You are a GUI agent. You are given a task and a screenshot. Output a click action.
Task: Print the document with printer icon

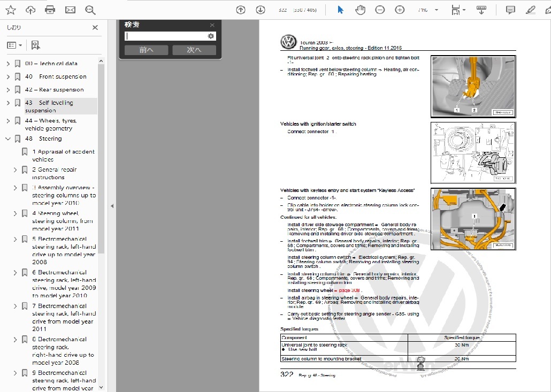pyautogui.click(x=50, y=10)
